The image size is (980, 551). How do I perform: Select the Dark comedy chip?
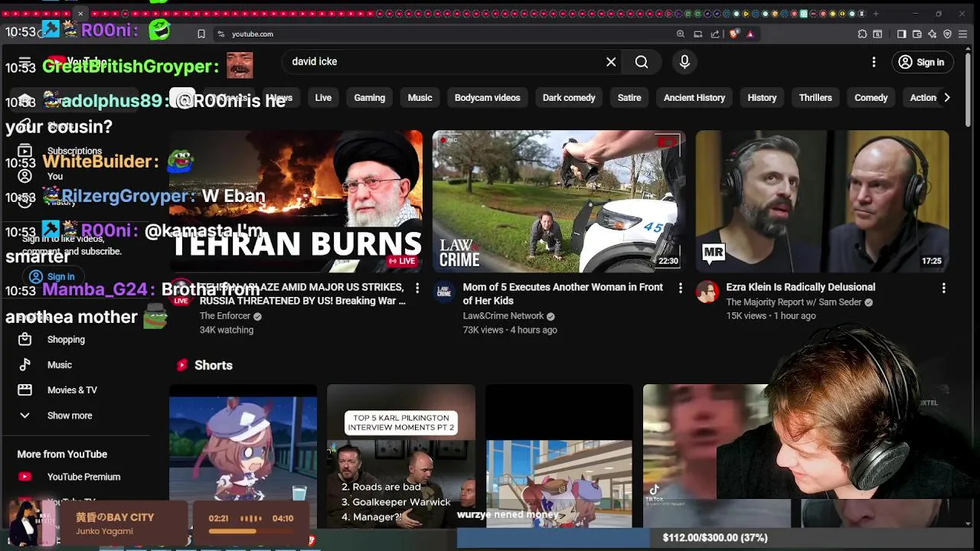coord(569,98)
